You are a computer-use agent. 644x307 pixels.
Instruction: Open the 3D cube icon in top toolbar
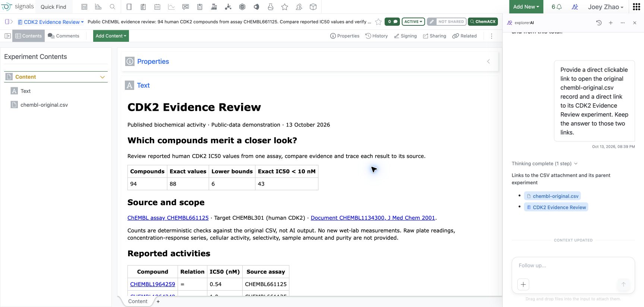click(x=313, y=7)
